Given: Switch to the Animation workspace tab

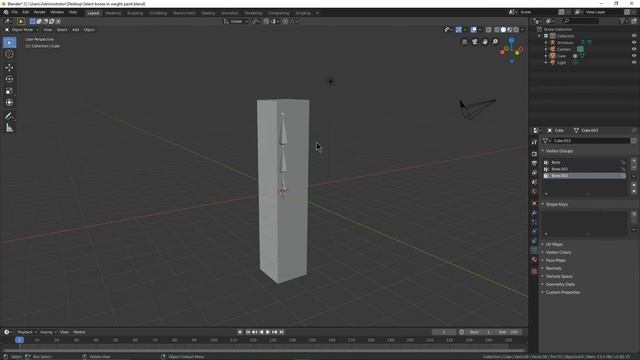Looking at the screenshot, I should pyautogui.click(x=230, y=13).
